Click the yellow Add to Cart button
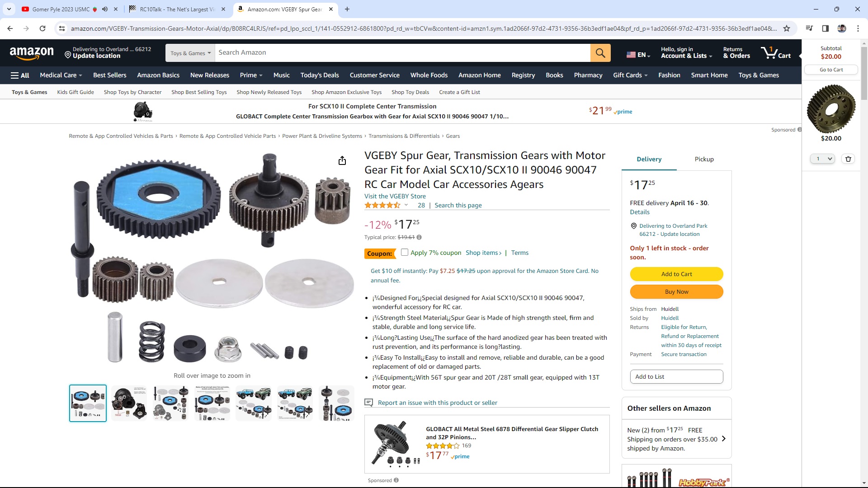Viewport: 868px width, 488px height. (676, 274)
